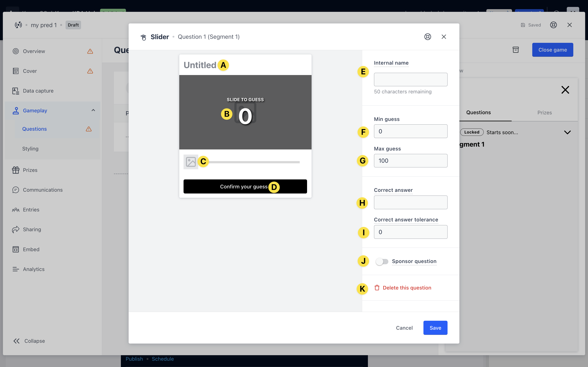Click the Sharing arrow icon in sidebar
This screenshot has height=367, width=588.
[16, 229]
